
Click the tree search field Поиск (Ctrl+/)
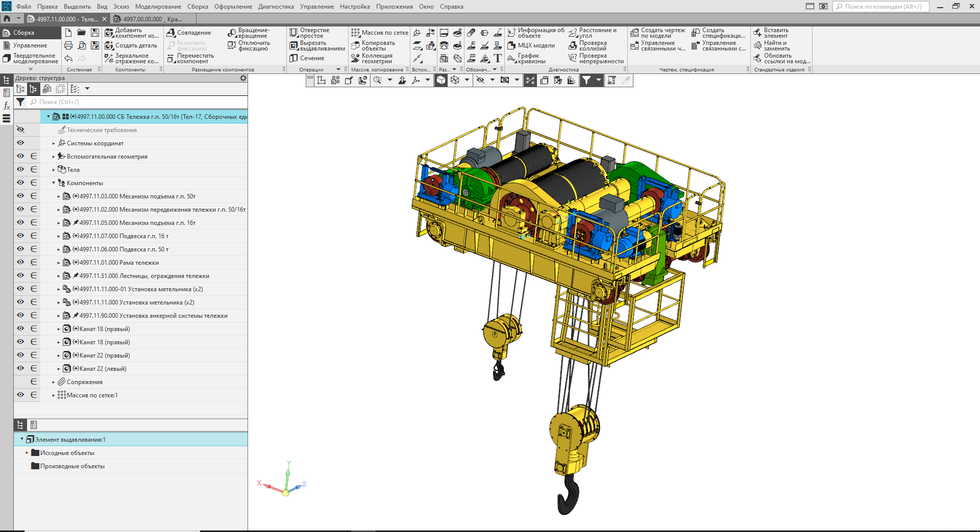tap(138, 102)
